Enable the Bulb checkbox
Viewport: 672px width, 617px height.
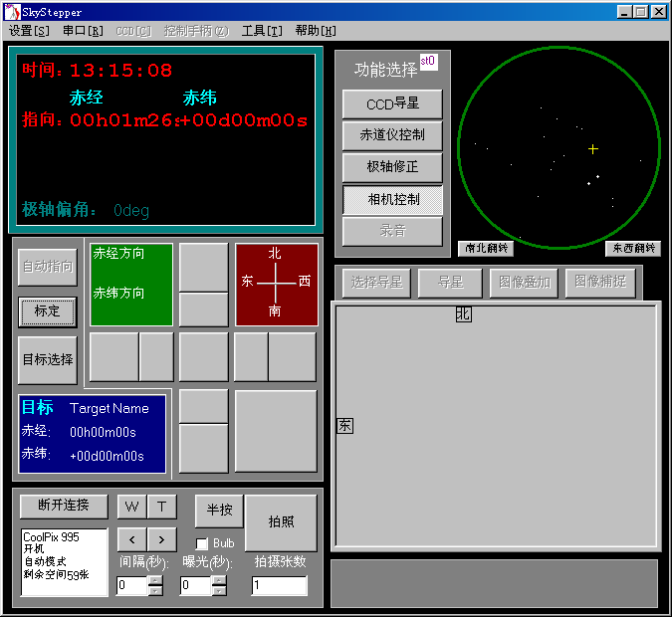pos(202,543)
